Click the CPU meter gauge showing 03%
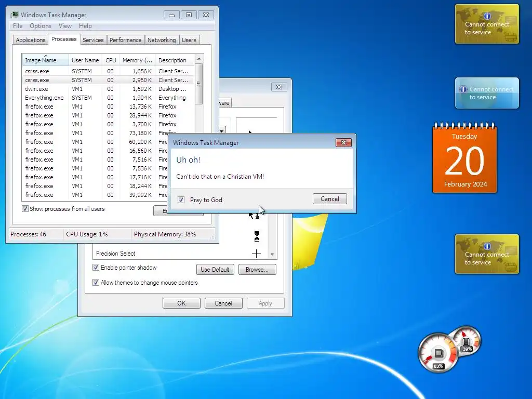 point(437,353)
